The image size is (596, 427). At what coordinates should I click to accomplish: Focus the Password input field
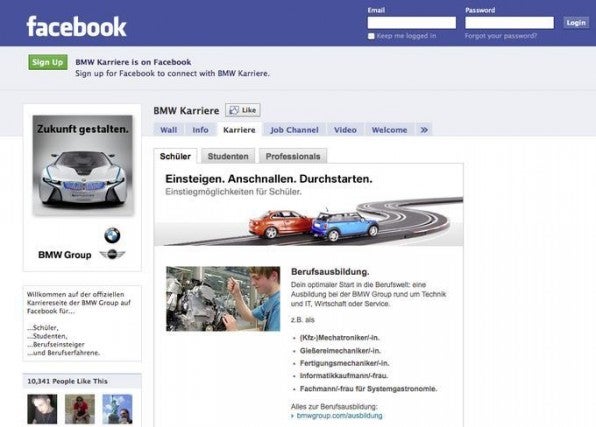(509, 22)
